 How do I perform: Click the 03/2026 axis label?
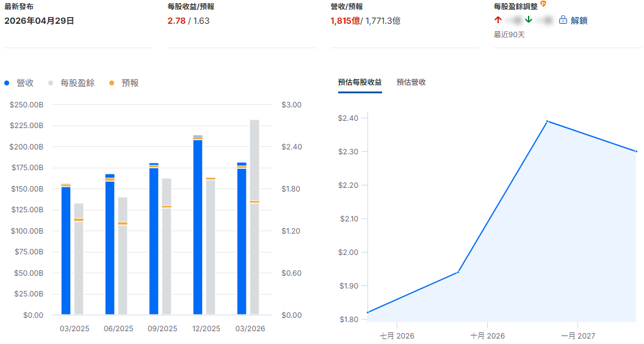250,329
